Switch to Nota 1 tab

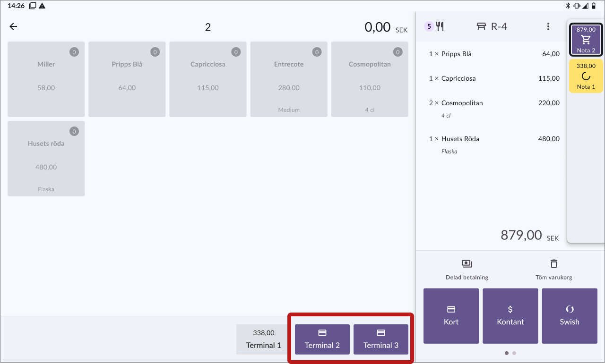tap(586, 76)
